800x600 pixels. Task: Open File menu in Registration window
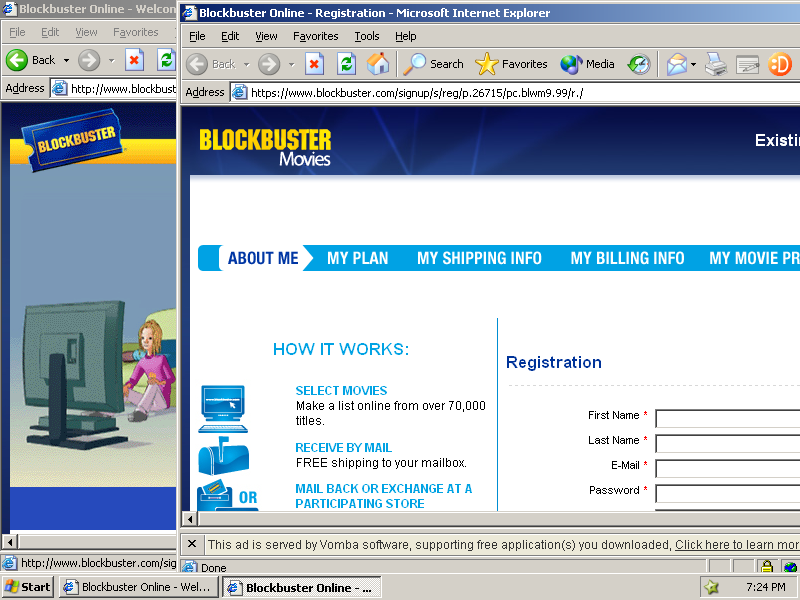click(197, 36)
